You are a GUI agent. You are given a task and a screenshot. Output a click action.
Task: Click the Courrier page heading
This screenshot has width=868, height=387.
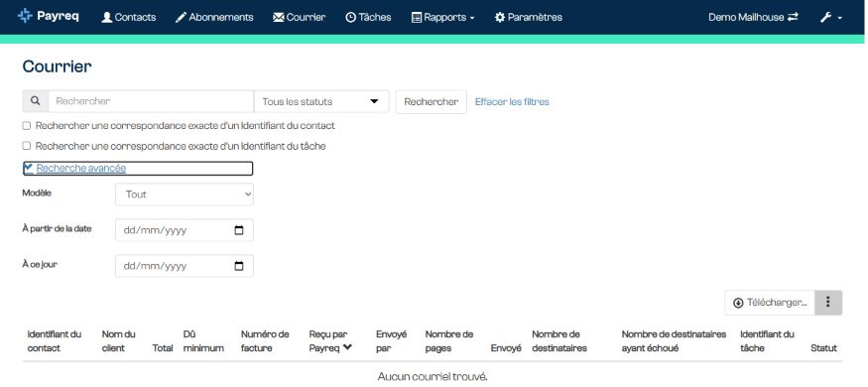tap(57, 66)
